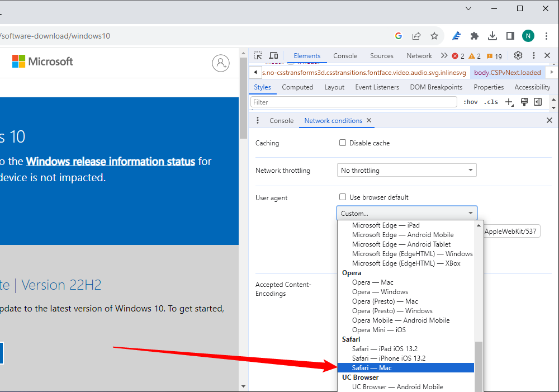Switch to the Sources tab
This screenshot has height=392, width=559.
(382, 56)
